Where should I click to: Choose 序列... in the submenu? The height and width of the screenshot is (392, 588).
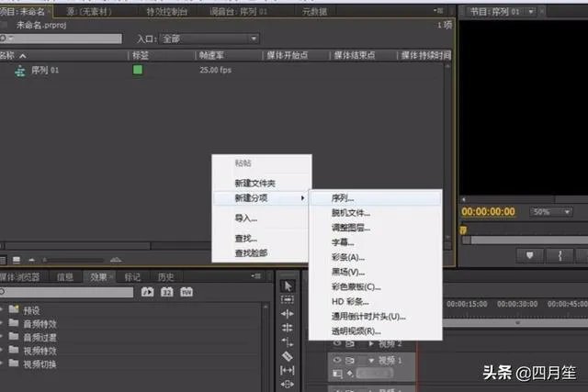(376, 198)
